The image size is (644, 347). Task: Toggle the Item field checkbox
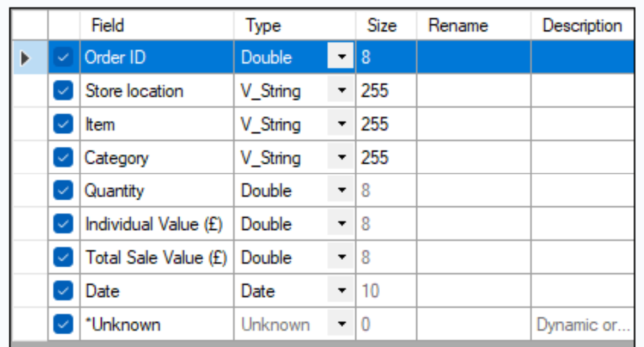click(63, 124)
